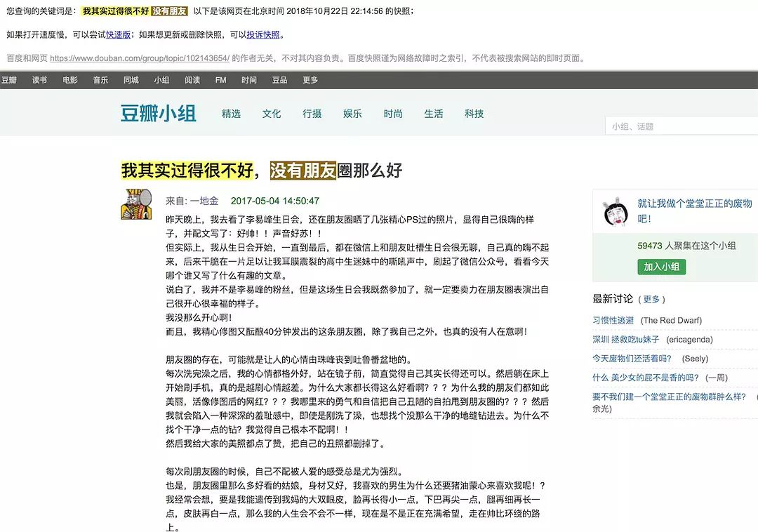This screenshot has height=532, width=758.
Task: Switch to the 精选 category tab
Action: [231, 114]
